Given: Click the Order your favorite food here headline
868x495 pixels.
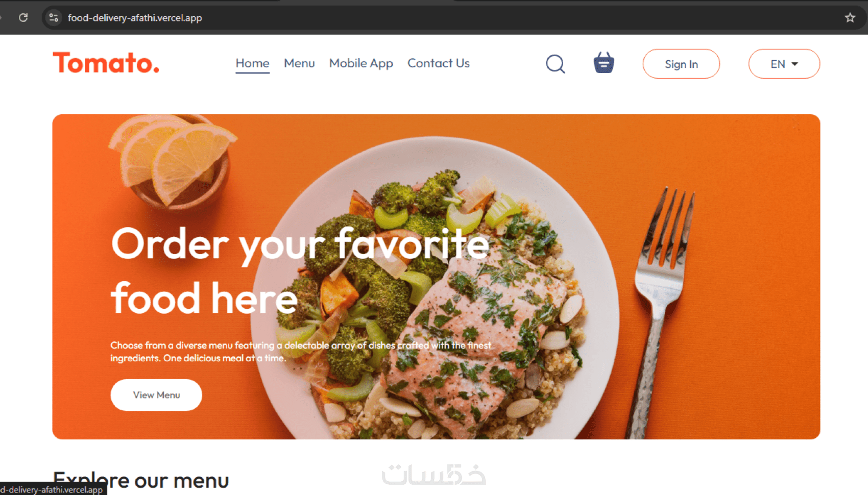Looking at the screenshot, I should click(x=300, y=271).
